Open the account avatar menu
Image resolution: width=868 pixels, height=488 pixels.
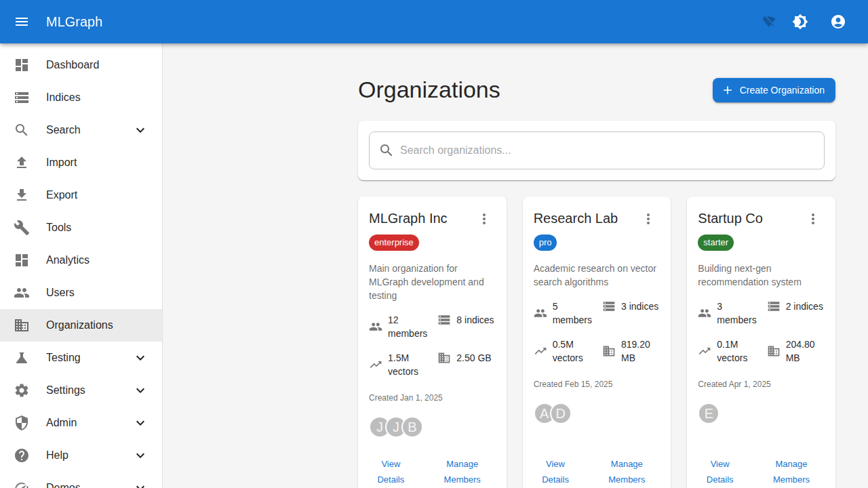838,22
